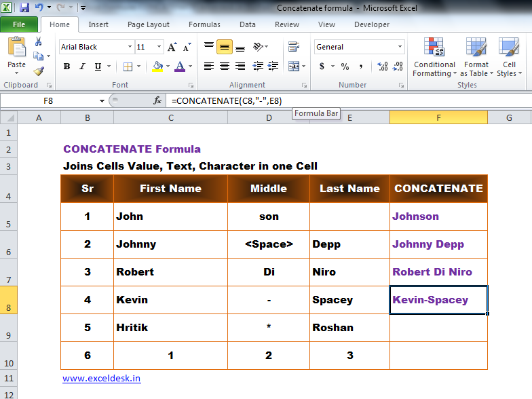Click the Insert Function fx icon
This screenshot has height=399, width=532.
[157, 100]
